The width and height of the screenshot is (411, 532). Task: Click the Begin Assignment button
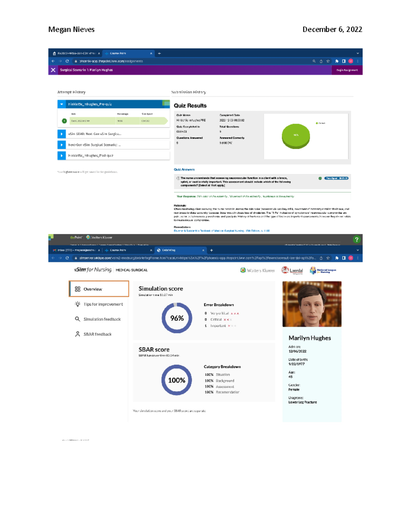pyautogui.click(x=347, y=70)
